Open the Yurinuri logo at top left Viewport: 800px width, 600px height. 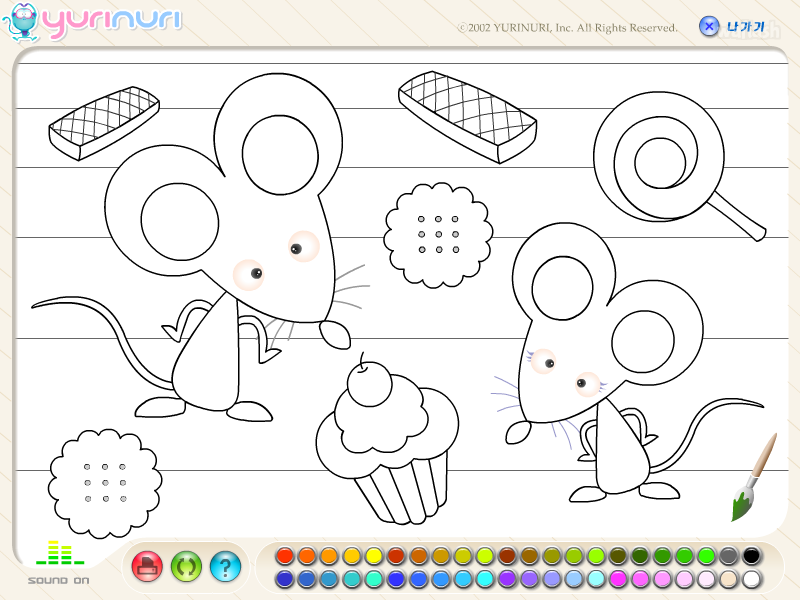tap(92, 22)
